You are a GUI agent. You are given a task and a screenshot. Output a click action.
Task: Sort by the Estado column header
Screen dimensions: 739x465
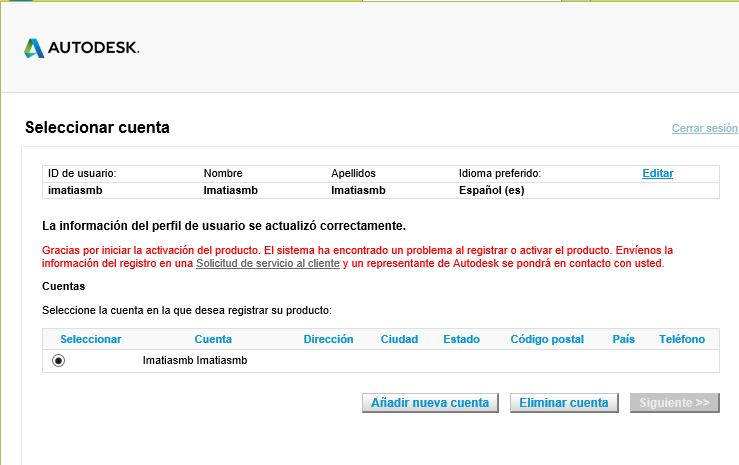pos(461,339)
